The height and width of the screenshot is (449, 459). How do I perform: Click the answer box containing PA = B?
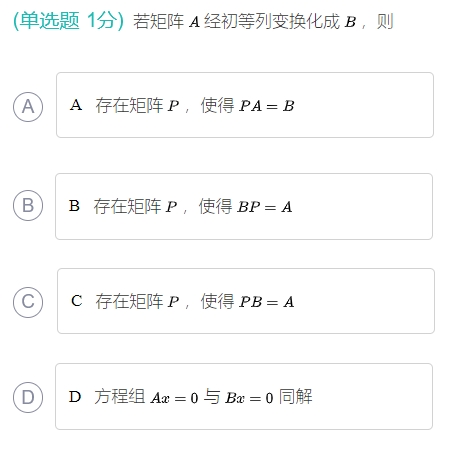tap(245, 105)
